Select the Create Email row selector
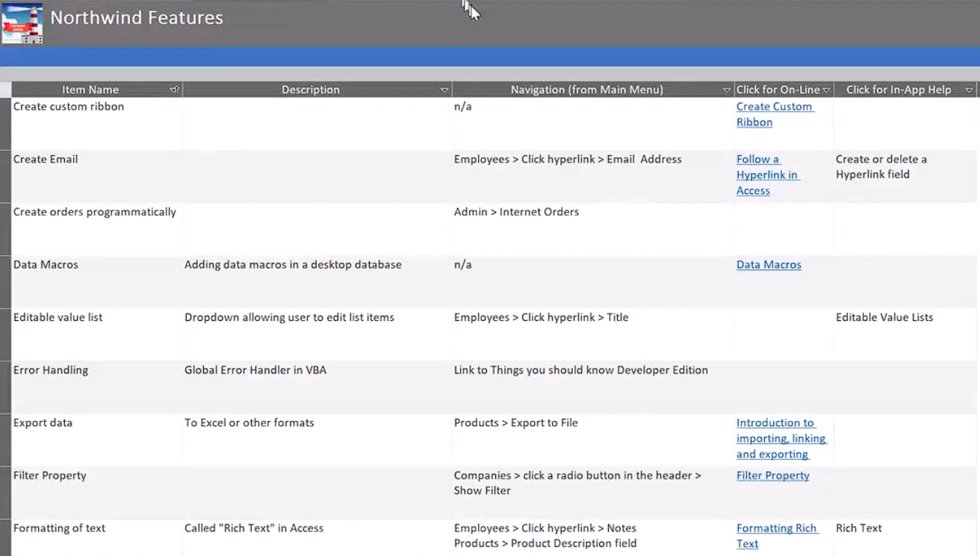Screen dimensions: 980x556 tap(5, 177)
